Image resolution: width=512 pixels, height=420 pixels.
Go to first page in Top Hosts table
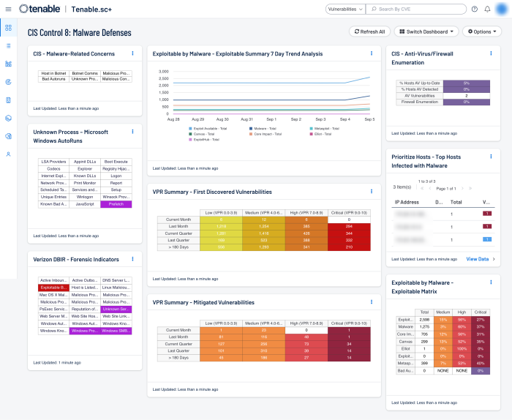point(422,189)
